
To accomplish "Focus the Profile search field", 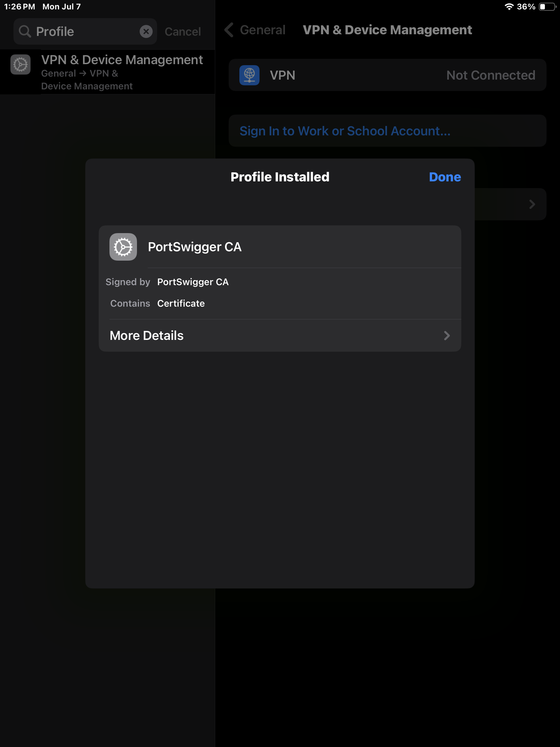I will pyautogui.click(x=85, y=32).
